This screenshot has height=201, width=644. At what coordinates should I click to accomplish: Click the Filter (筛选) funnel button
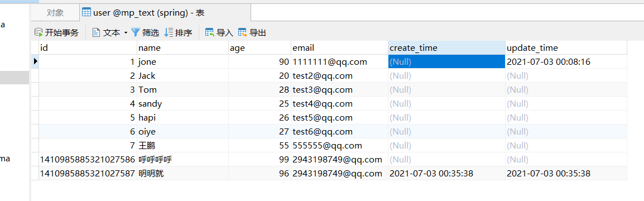pos(145,33)
